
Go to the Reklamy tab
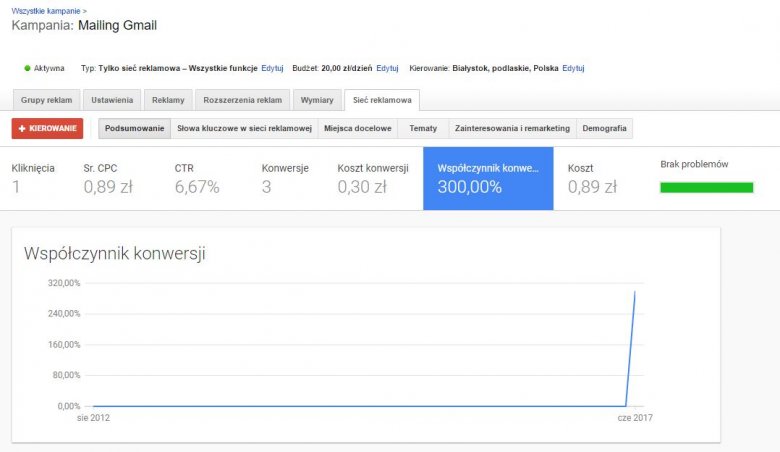tap(168, 100)
